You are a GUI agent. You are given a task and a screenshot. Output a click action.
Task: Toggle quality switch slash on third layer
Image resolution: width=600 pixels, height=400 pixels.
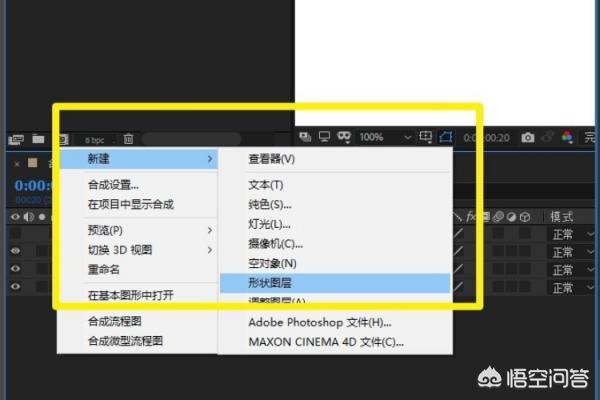(458, 269)
